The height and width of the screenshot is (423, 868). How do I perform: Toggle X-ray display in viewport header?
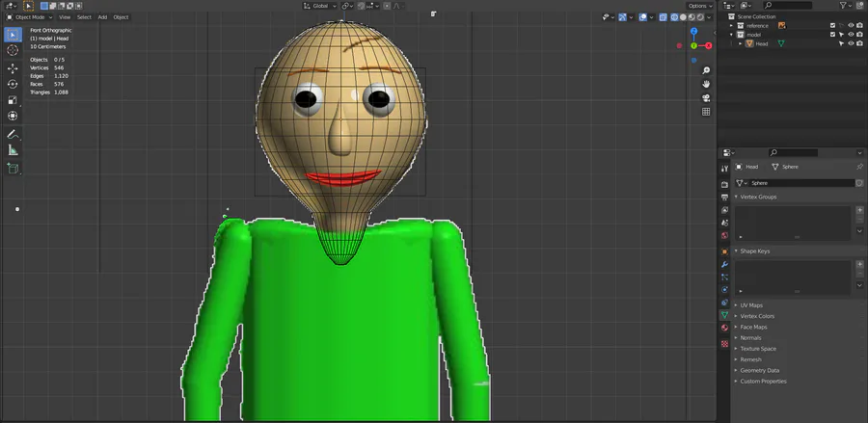[663, 17]
